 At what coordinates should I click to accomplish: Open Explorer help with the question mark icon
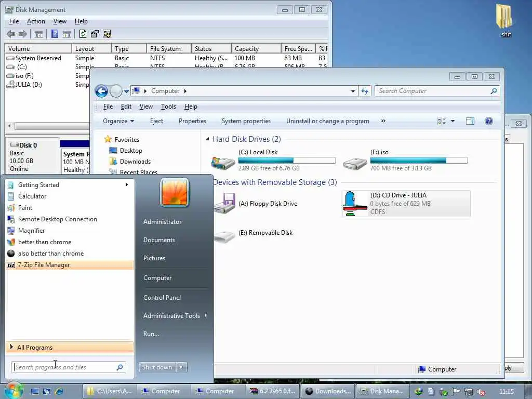click(488, 121)
